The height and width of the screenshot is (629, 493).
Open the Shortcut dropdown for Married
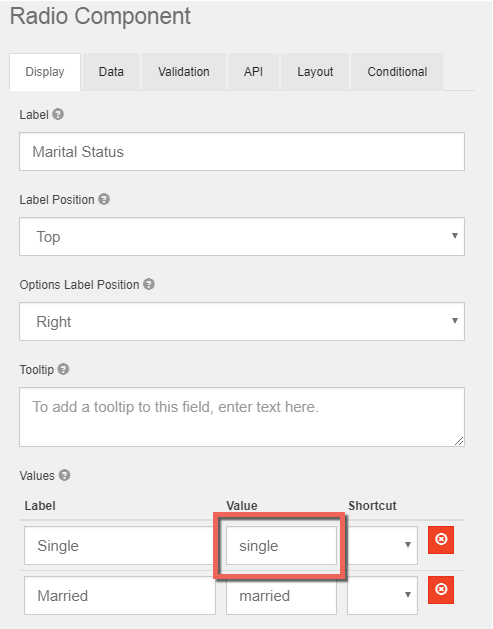(382, 595)
